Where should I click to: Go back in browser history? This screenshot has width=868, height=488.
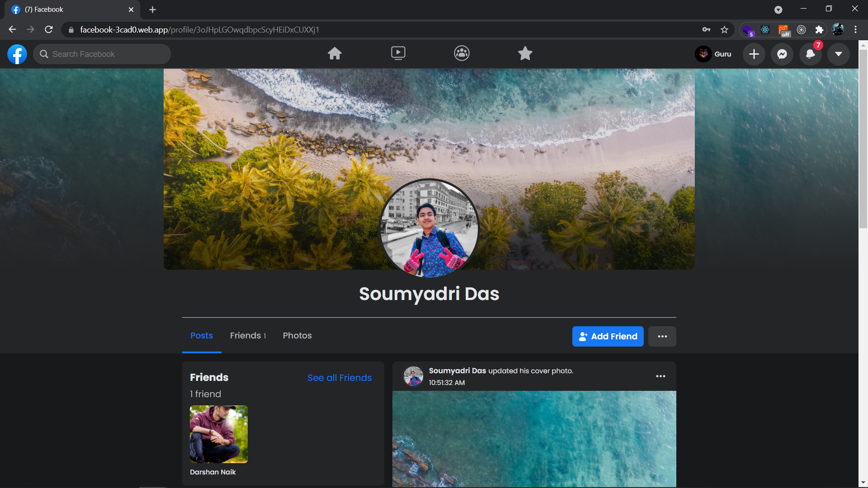(x=12, y=30)
